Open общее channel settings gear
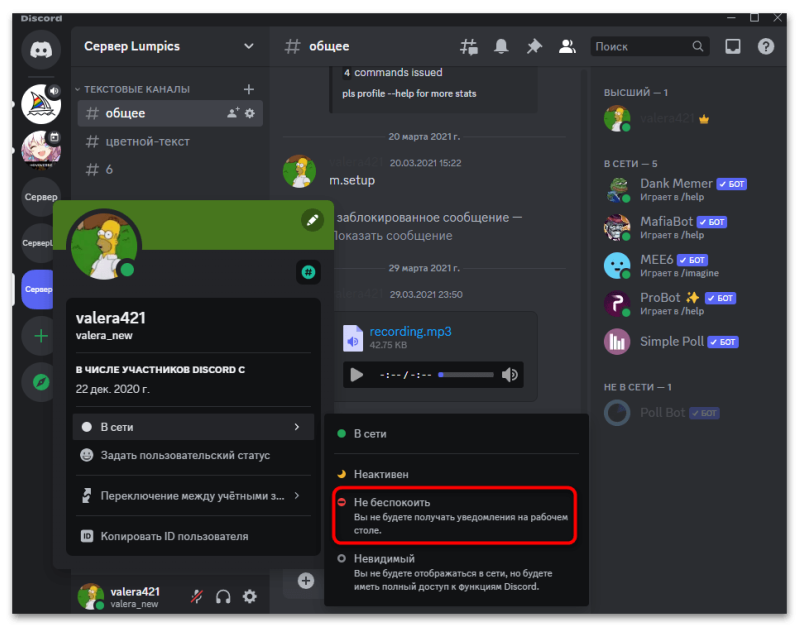Image resolution: width=800 pixels, height=627 pixels. click(x=249, y=113)
